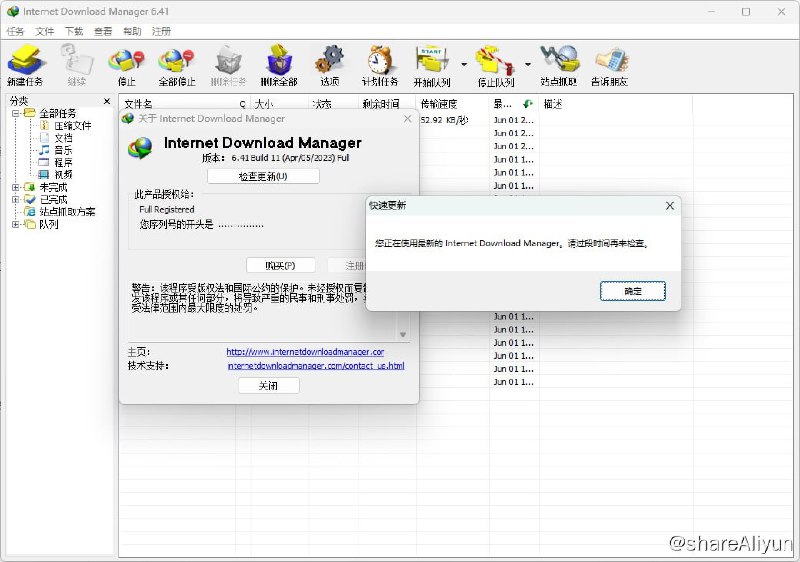The height and width of the screenshot is (562, 800).
Task: Collapse the 全部任务 tree node
Action: coord(15,113)
